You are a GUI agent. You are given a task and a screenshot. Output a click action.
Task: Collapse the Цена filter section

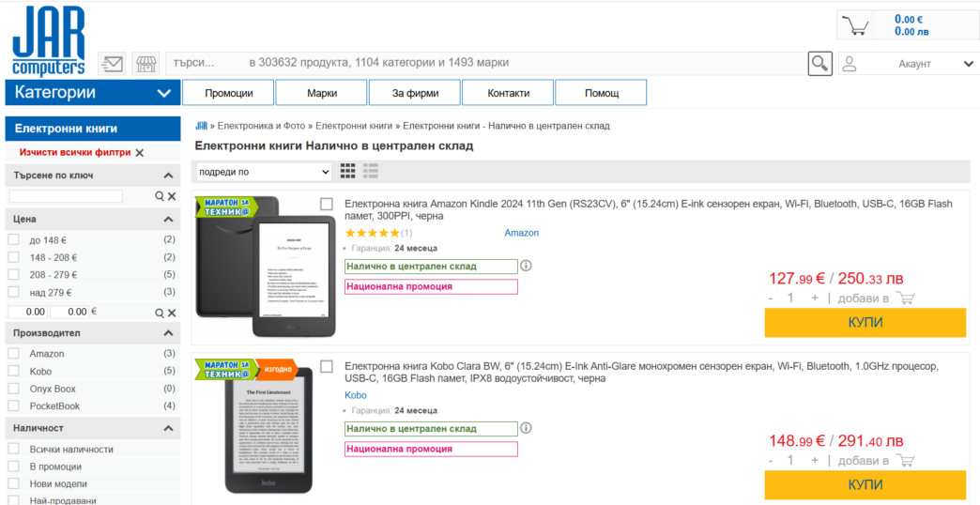pos(168,220)
